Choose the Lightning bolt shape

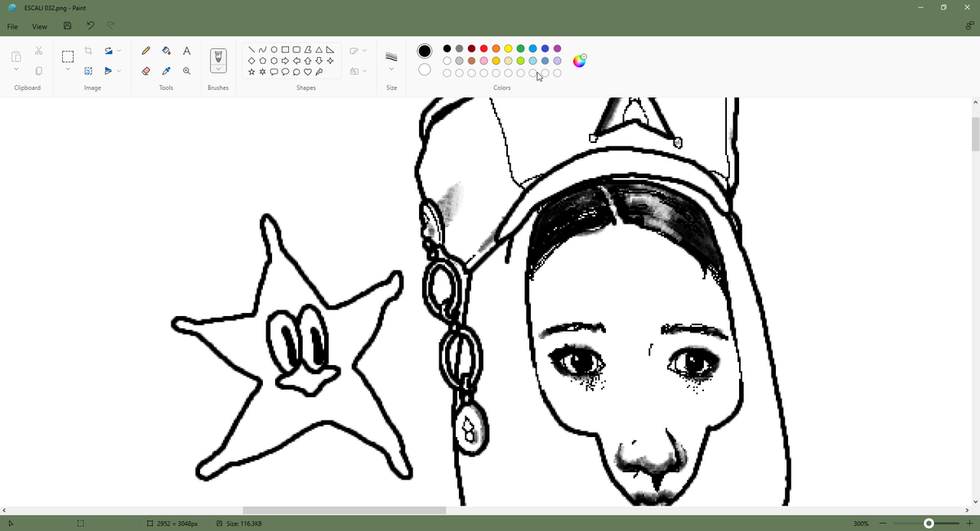(318, 71)
